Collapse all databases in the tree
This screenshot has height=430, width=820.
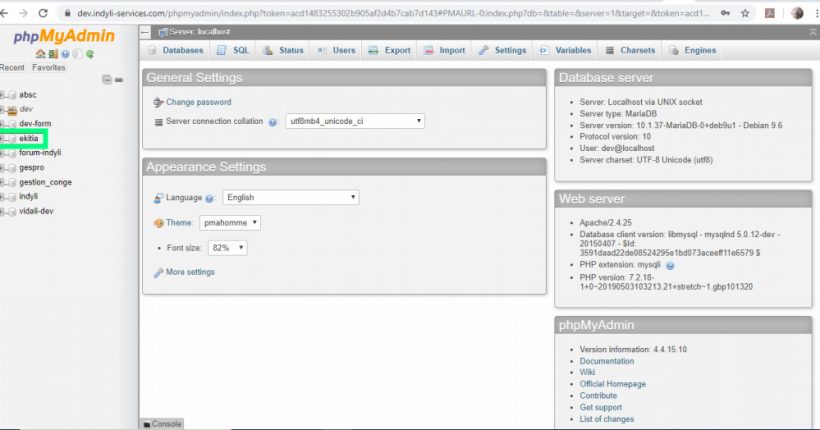tap(107, 80)
